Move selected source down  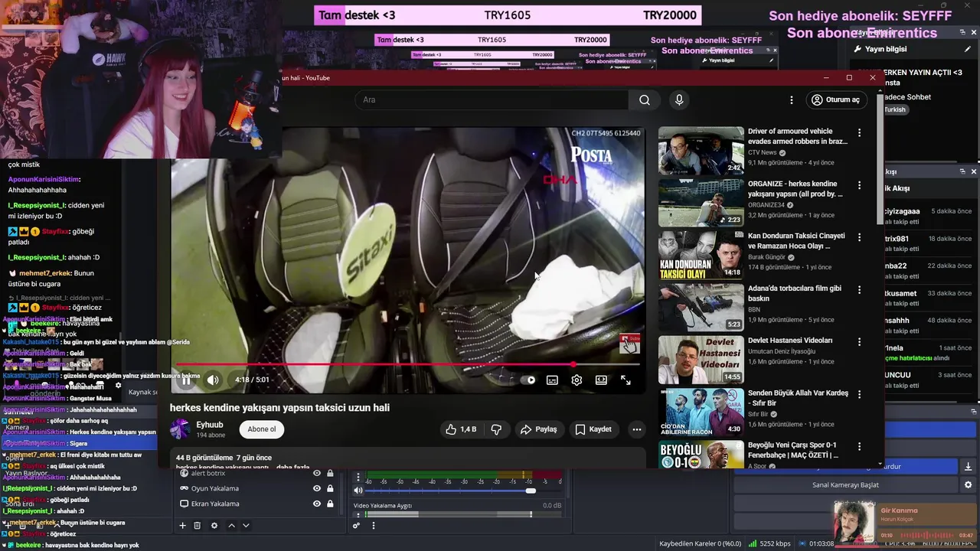pos(246,526)
